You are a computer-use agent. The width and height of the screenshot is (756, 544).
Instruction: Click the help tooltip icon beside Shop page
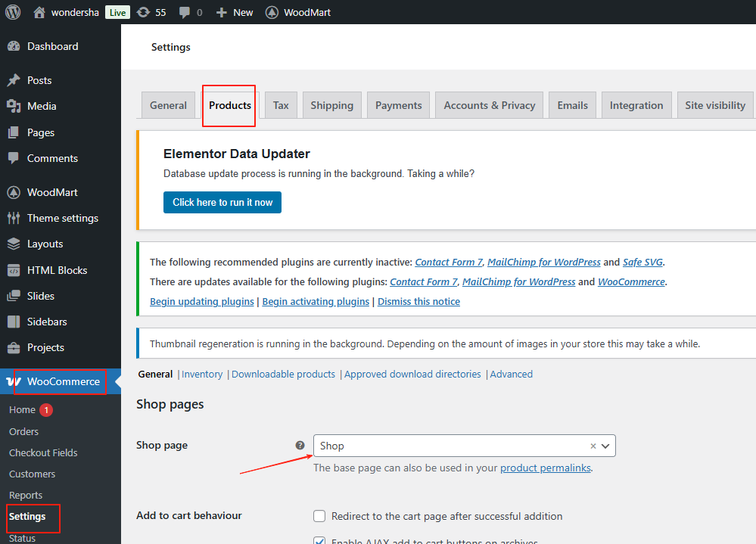tap(300, 446)
